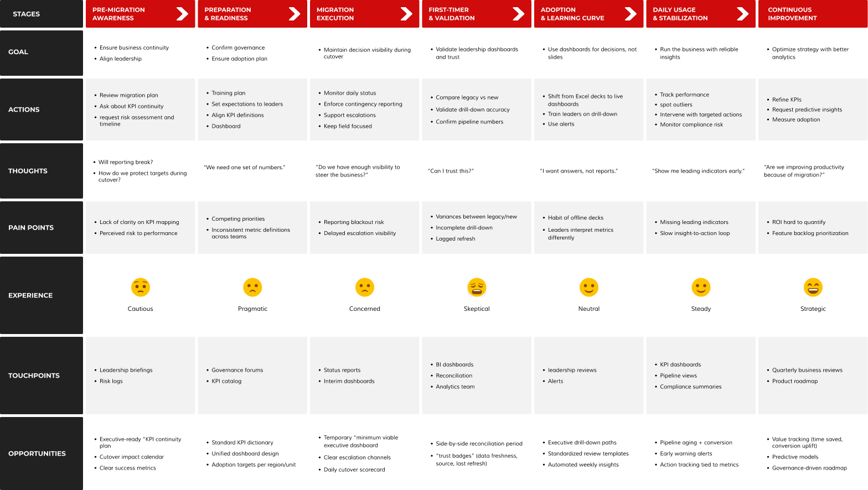868x490 pixels.
Task: Click the GOAL row label
Action: coord(42,53)
